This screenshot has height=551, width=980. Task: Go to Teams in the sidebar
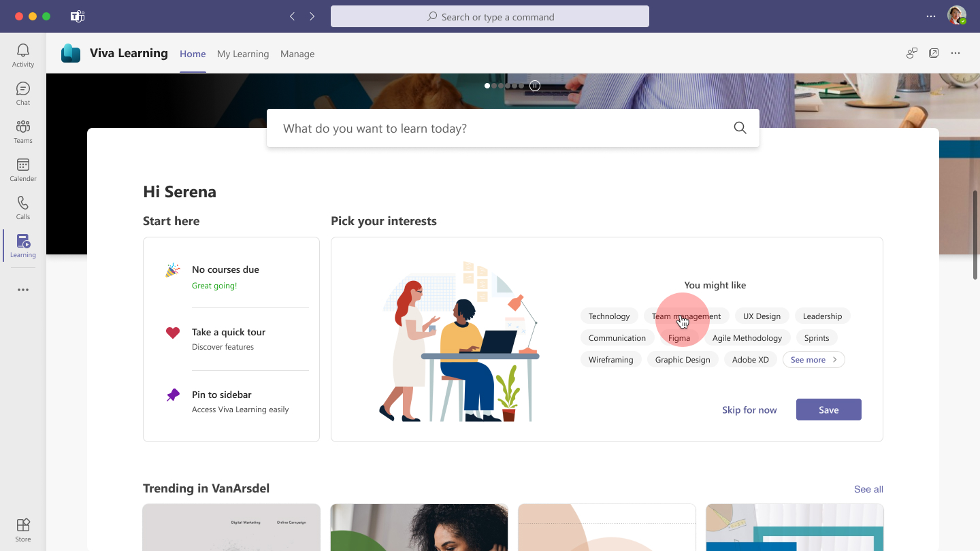(x=23, y=131)
